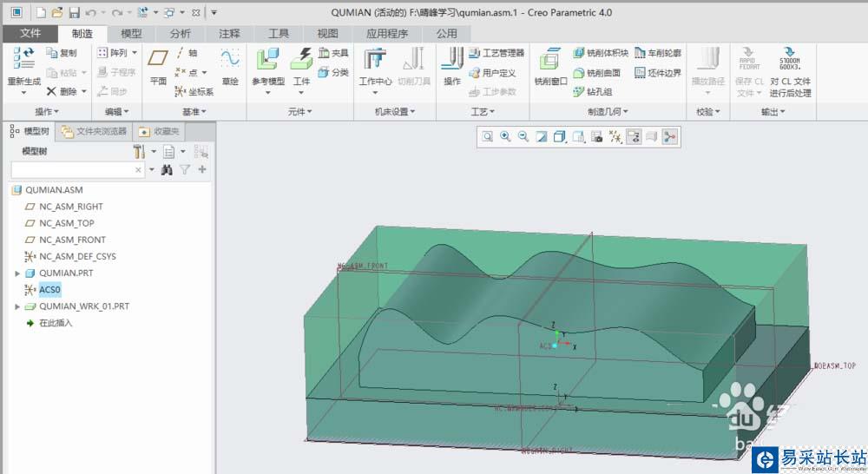
Task: Switch to the 模型 ribbon tab
Action: 131,34
